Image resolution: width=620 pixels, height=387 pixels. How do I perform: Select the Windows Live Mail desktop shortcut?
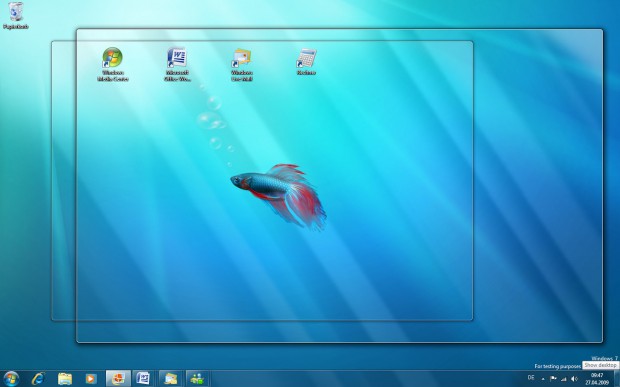[242, 64]
